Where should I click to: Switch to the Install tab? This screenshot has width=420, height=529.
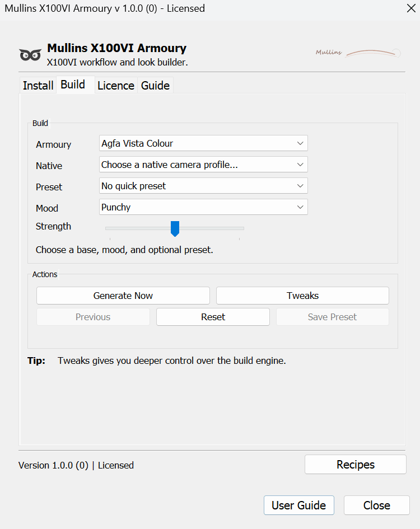(x=38, y=85)
